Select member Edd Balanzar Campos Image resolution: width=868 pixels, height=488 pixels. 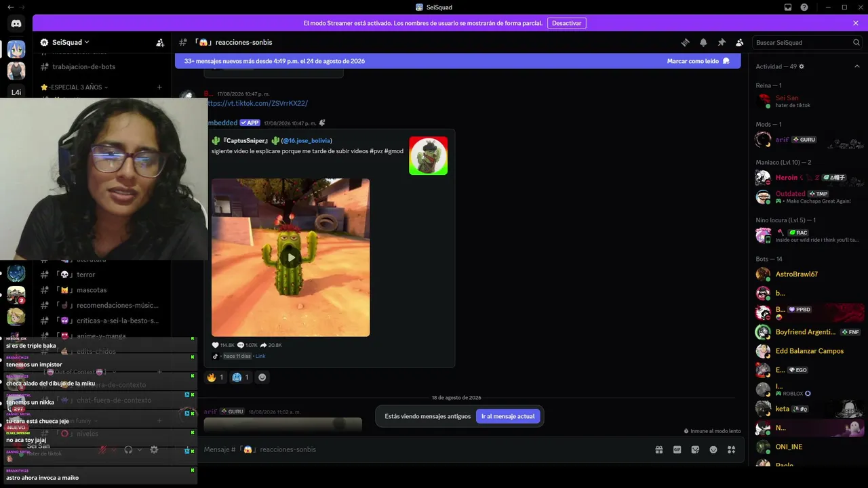(808, 351)
